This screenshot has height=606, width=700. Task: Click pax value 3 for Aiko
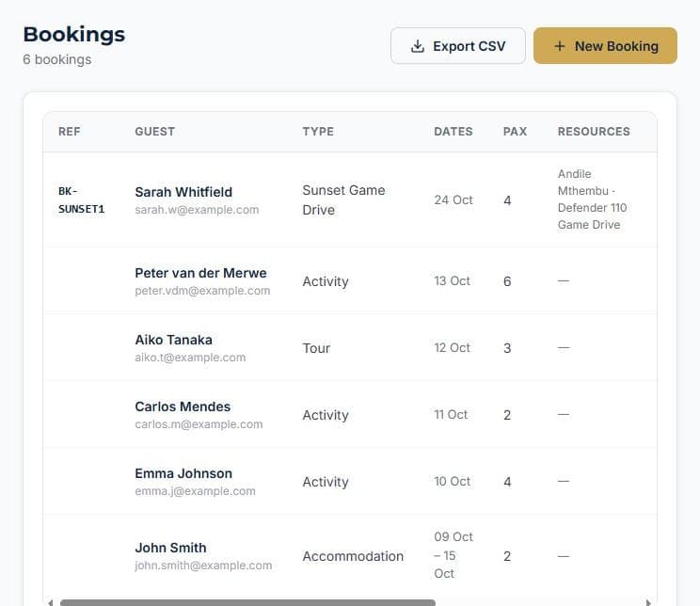[x=507, y=348]
